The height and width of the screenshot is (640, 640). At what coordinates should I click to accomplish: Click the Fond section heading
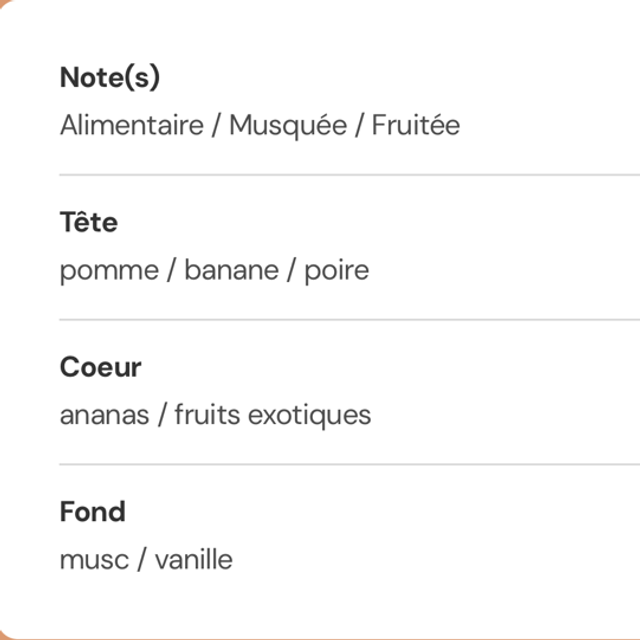pyautogui.click(x=92, y=512)
